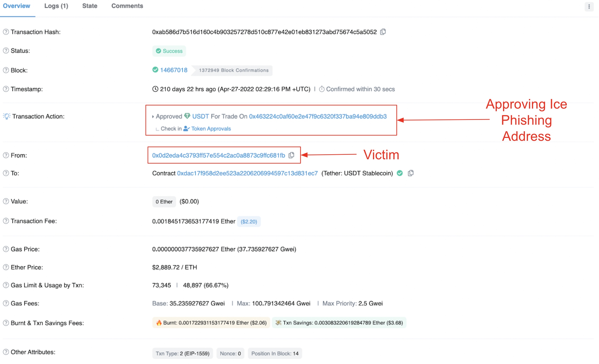Click the help icon next to Burnt & Txn Savings Fees
Screen dimensions: 599x364
coord(6,323)
